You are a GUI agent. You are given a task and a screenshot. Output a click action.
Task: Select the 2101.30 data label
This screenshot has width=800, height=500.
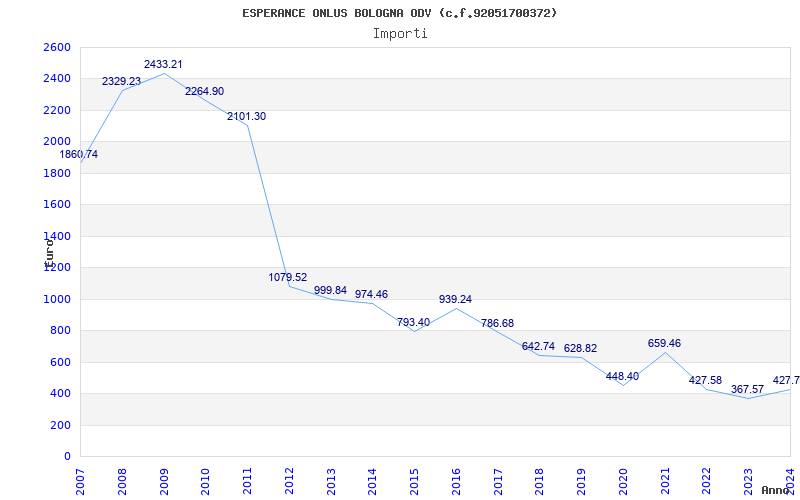(x=246, y=116)
